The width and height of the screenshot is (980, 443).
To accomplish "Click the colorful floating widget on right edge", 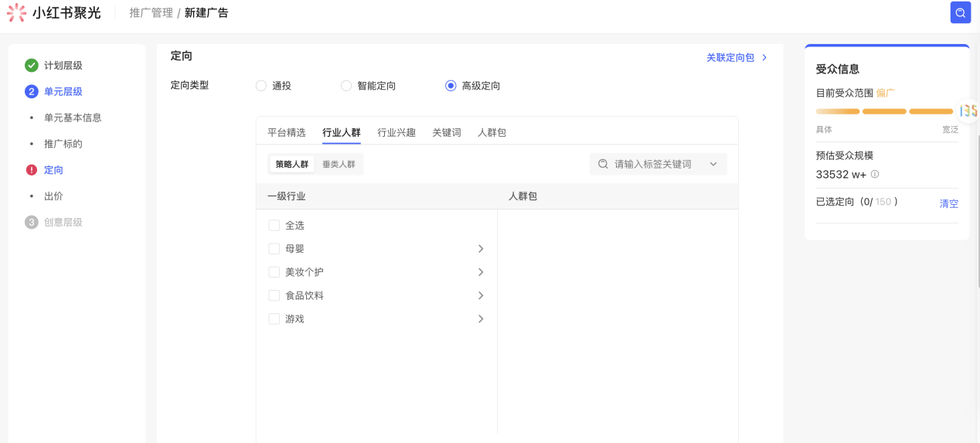I will click(x=968, y=111).
